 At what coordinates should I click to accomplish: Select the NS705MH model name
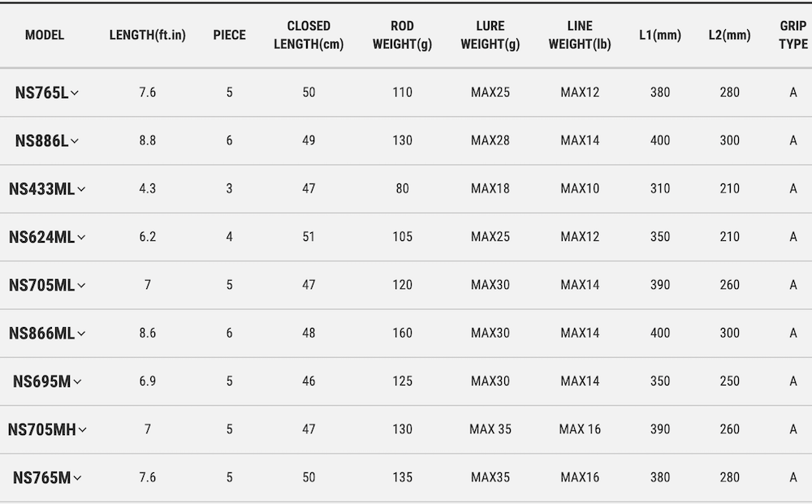41,429
